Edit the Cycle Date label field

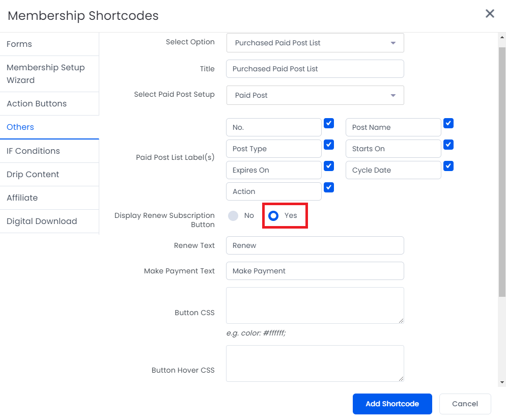pyautogui.click(x=393, y=170)
